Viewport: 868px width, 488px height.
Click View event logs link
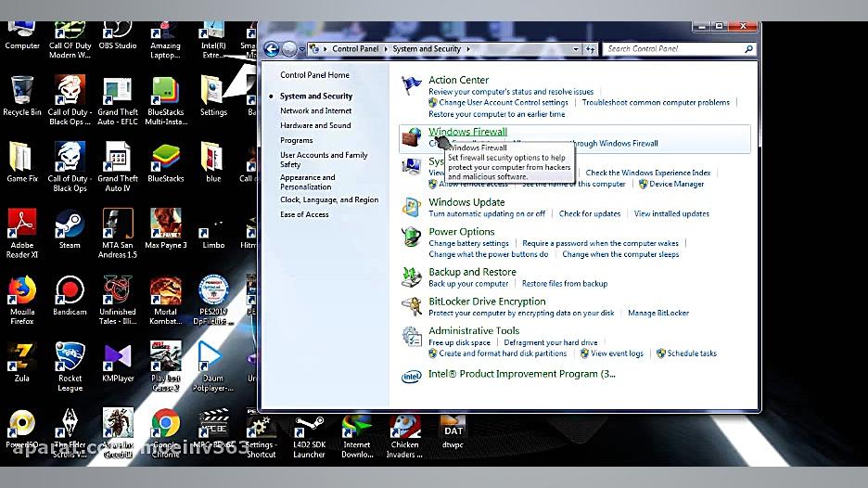click(x=617, y=353)
